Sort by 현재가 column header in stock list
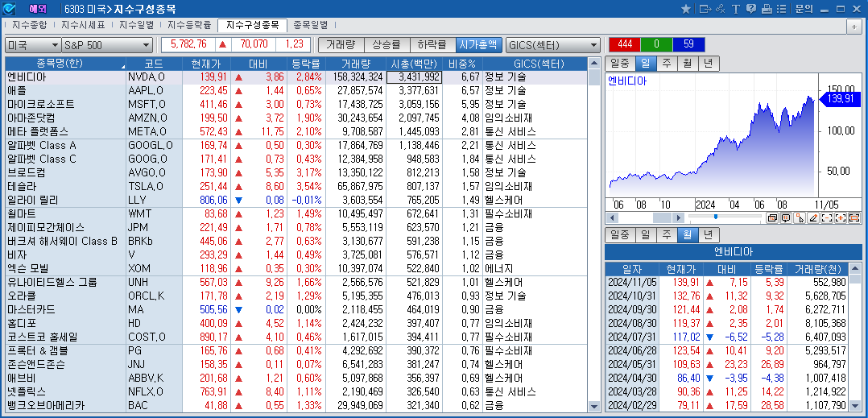This screenshot has width=868, height=418. [206, 63]
